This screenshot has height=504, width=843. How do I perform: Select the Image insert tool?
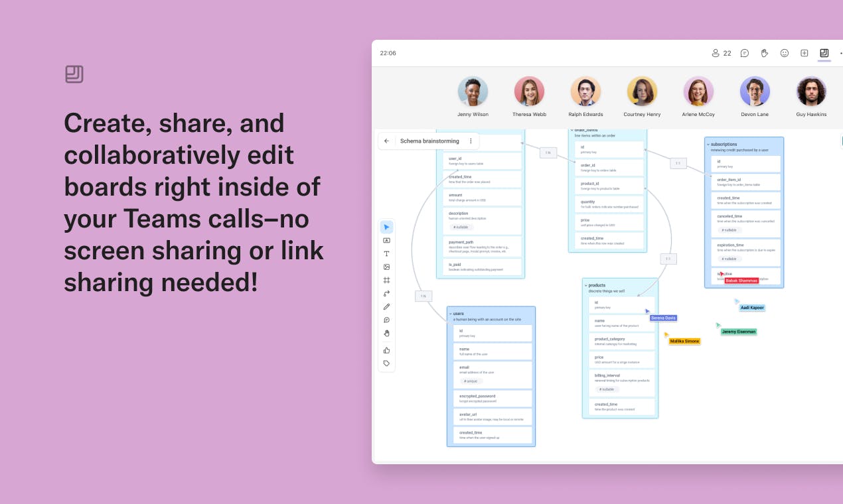(386, 267)
